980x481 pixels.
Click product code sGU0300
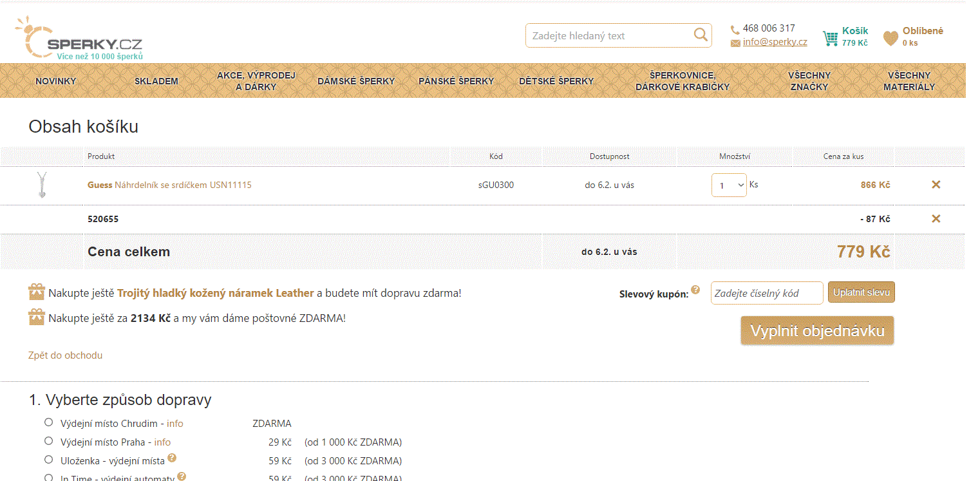pos(496,185)
